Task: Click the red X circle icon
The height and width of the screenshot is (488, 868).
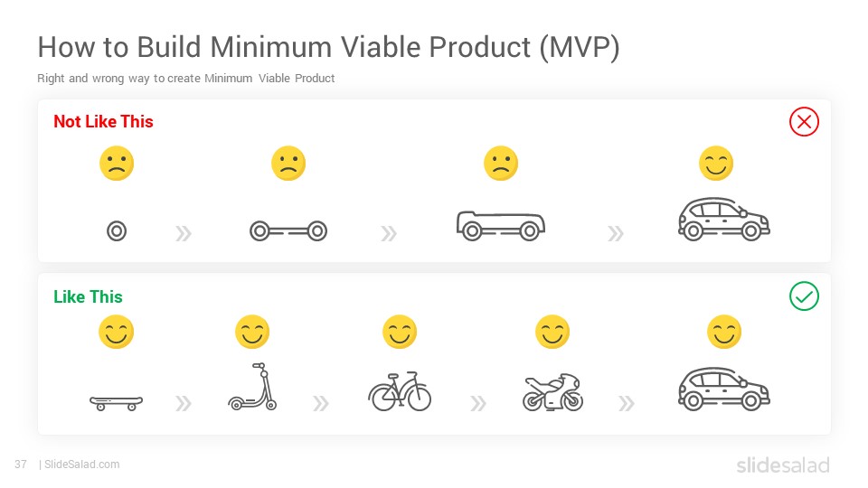Action: point(804,122)
